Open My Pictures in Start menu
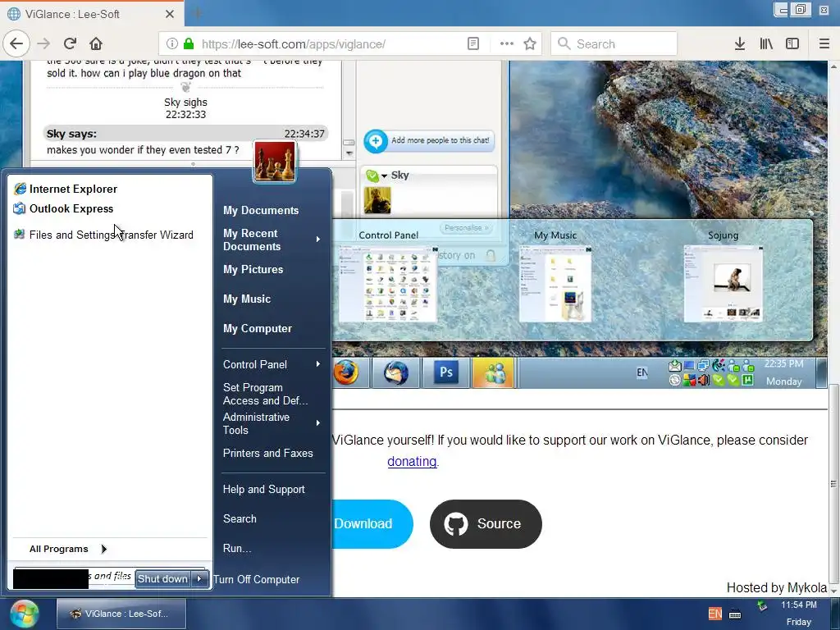 (x=253, y=269)
